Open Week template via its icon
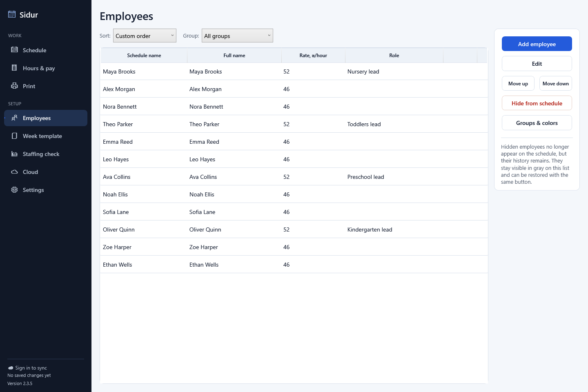588x392 pixels. (14, 136)
